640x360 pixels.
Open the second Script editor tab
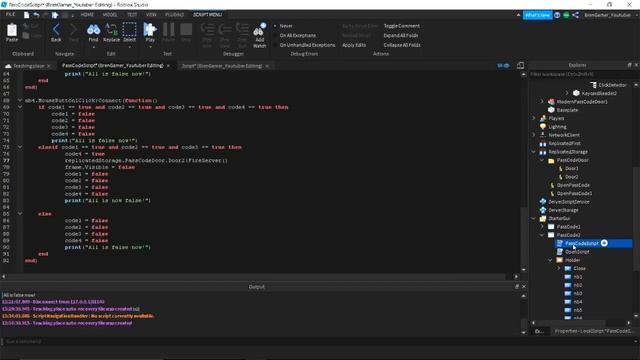point(222,66)
